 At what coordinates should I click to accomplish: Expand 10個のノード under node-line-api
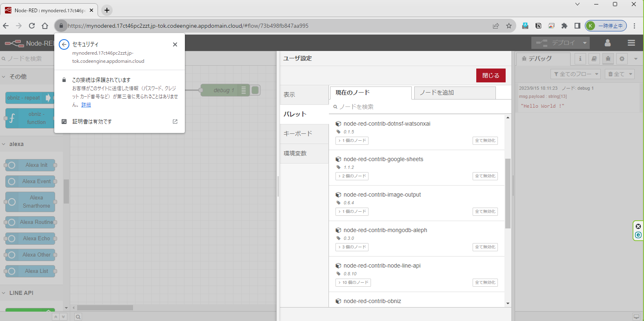353,283
